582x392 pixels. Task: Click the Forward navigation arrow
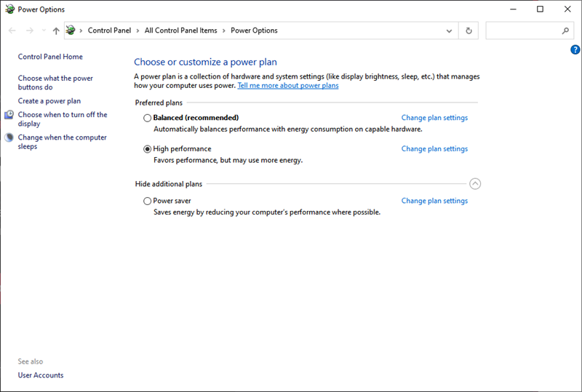29,31
